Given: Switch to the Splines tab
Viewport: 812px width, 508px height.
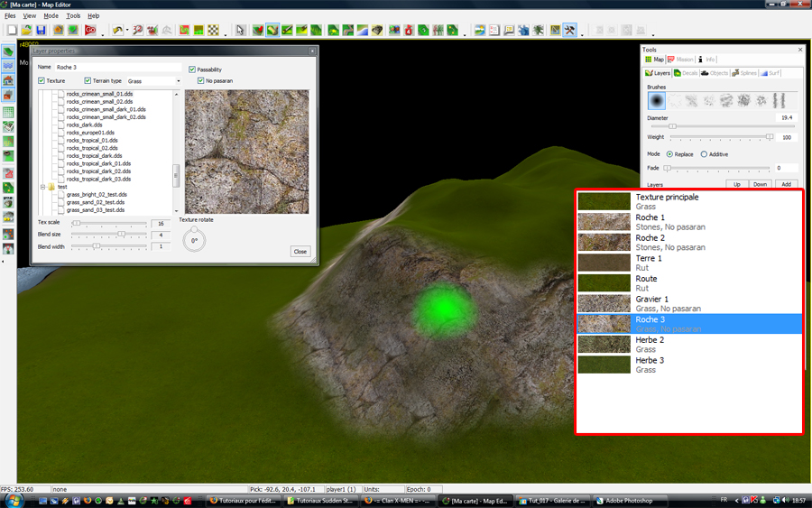Looking at the screenshot, I should tap(744, 73).
